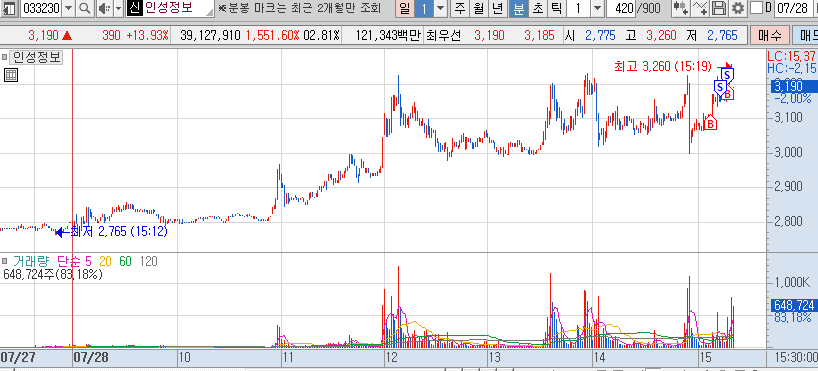Select the 일 (daily) chart button

click(x=404, y=8)
